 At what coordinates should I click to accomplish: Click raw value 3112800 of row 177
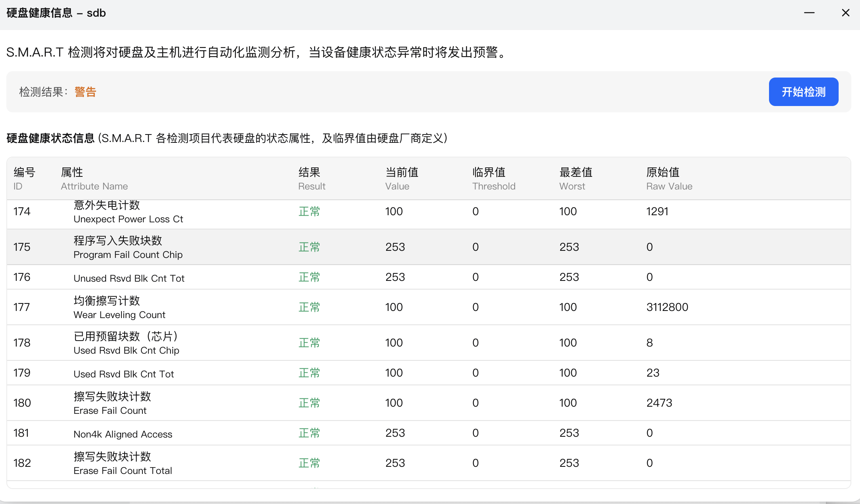click(667, 307)
